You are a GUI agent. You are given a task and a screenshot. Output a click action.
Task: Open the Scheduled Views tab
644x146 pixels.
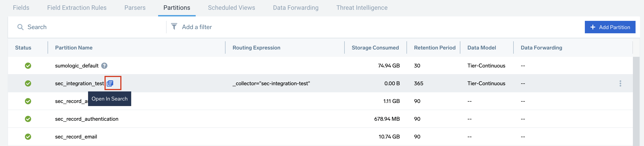[231, 8]
